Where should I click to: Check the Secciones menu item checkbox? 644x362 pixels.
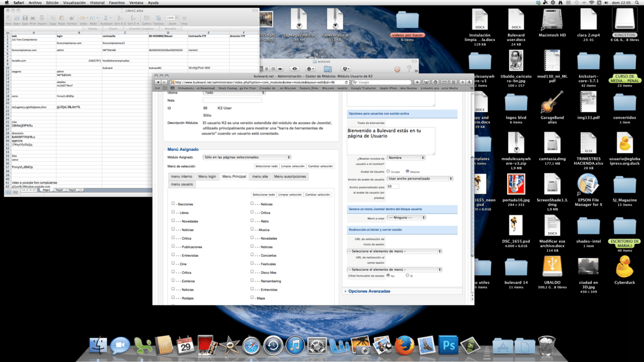click(173, 203)
